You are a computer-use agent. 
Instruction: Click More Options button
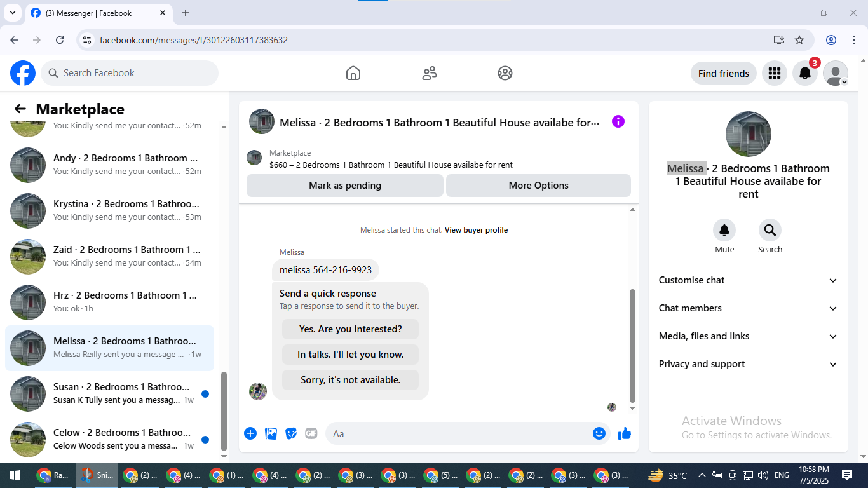(x=538, y=186)
